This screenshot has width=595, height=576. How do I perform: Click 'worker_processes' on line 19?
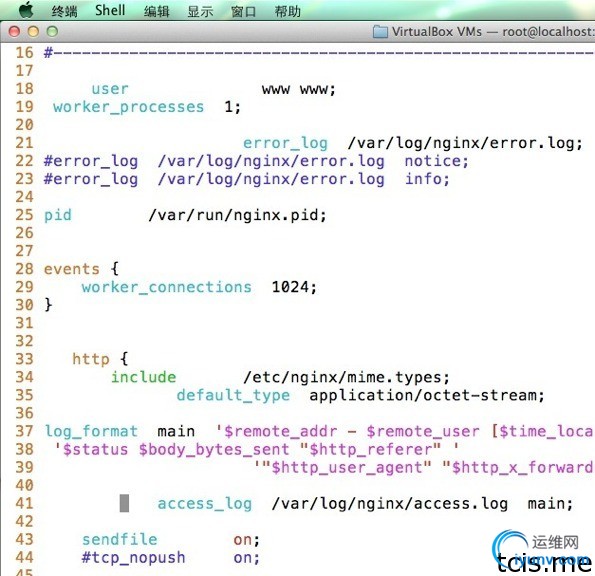129,107
